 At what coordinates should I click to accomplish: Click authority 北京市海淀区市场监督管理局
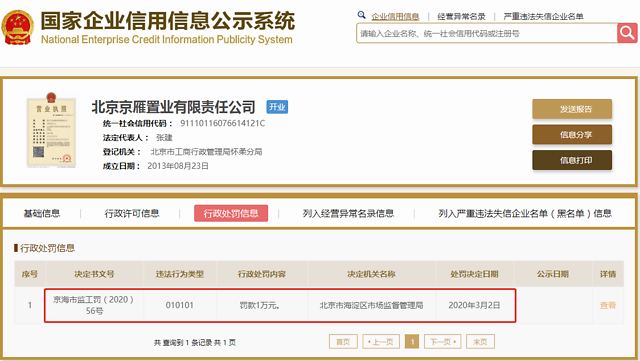coord(371,305)
